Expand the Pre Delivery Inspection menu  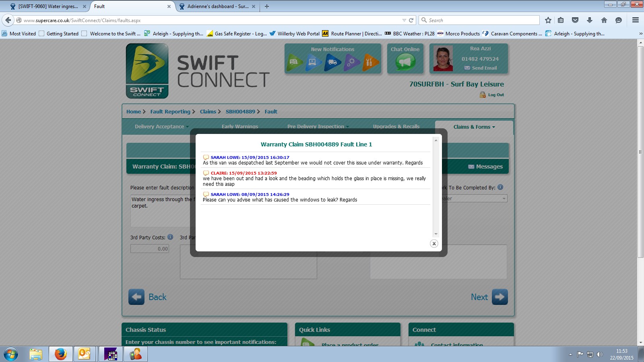coord(318,127)
